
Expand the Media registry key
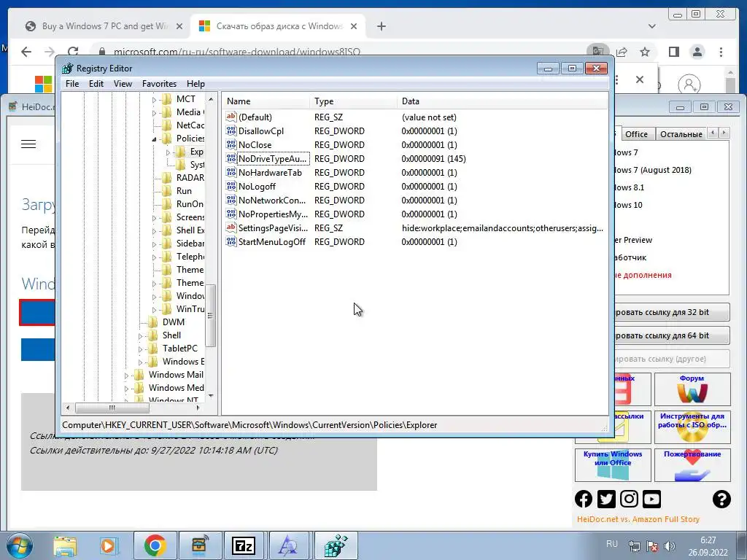[154, 113]
